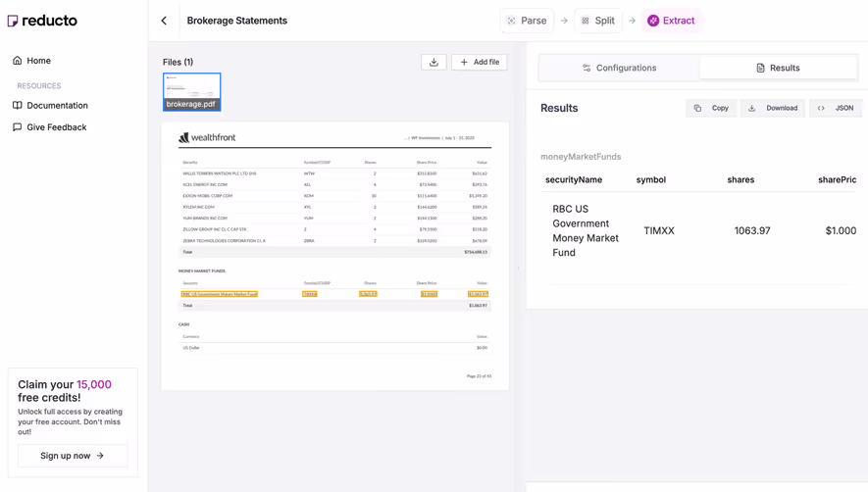Select the Parse step
This screenshot has width=868, height=492.
point(527,21)
